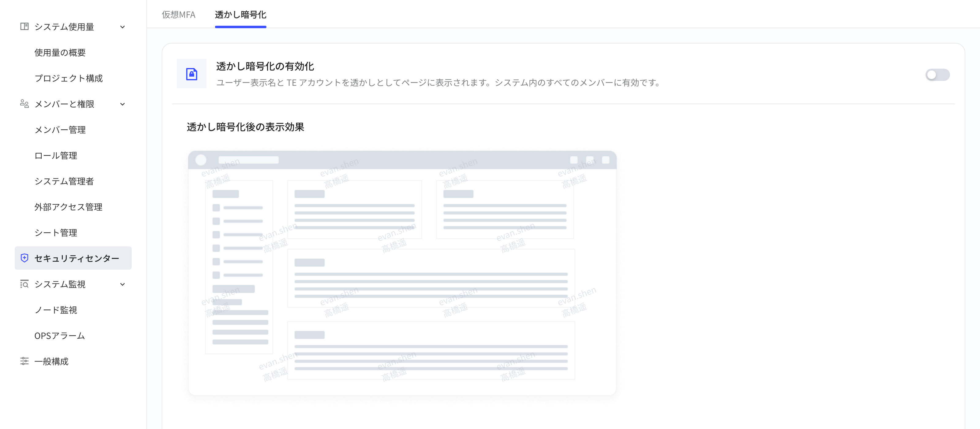
Task: Open 外部アクセス管理
Action: [69, 207]
